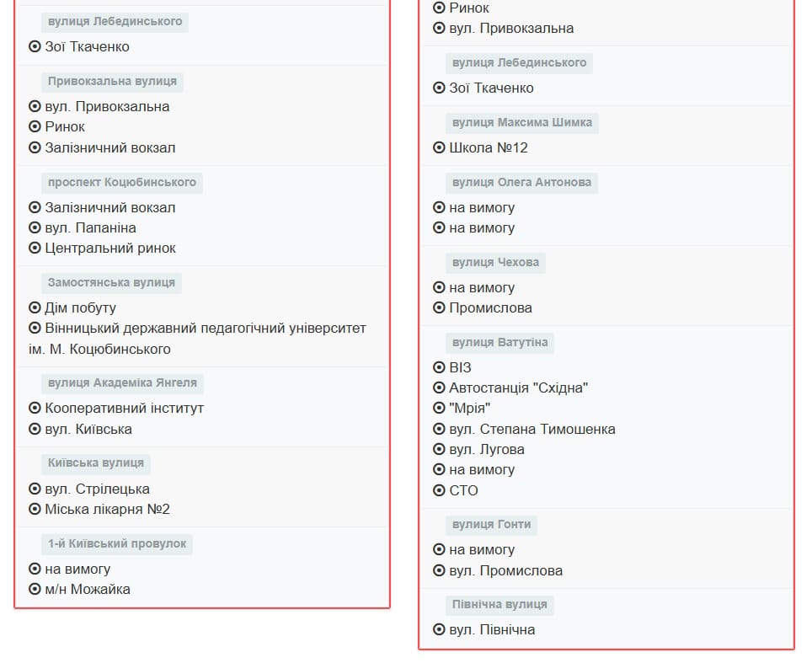Select the "вул. Лугова" stop
The height and width of the screenshot is (663, 812).
486,449
